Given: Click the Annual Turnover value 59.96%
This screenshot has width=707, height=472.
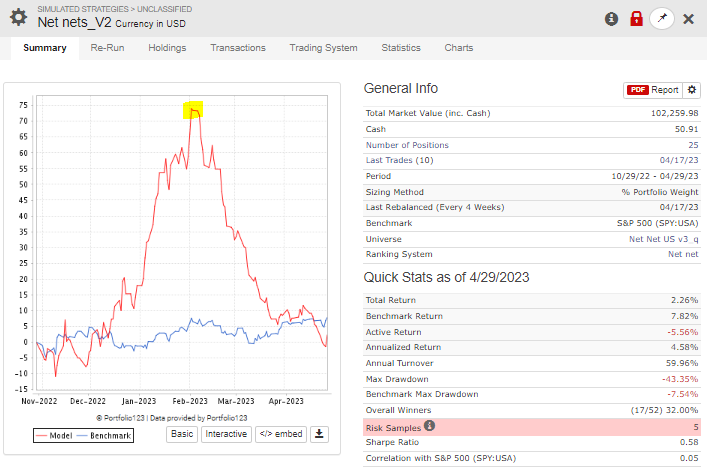Looking at the screenshot, I should click(x=682, y=363).
